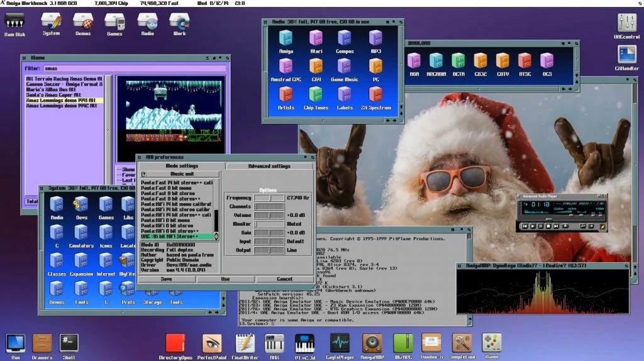Skip to previous track in audio player
Viewport: 644px width, 361px height.
pyautogui.click(x=525, y=226)
